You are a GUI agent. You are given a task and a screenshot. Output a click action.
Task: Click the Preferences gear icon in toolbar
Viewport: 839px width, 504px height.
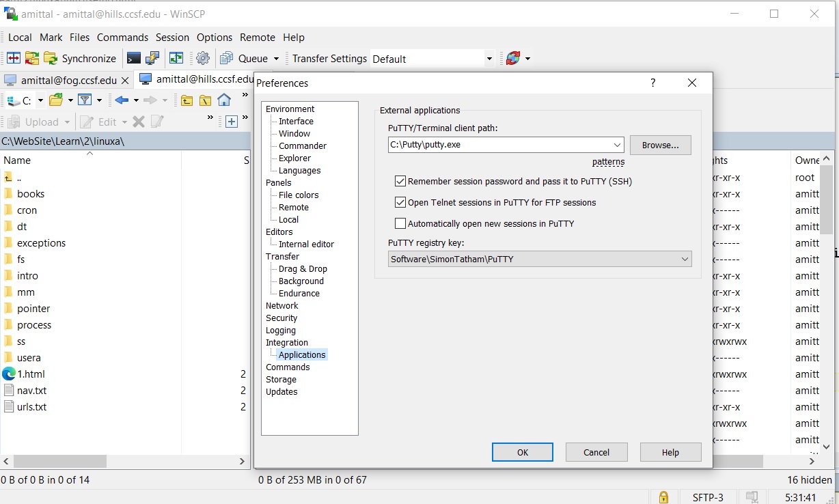[203, 59]
